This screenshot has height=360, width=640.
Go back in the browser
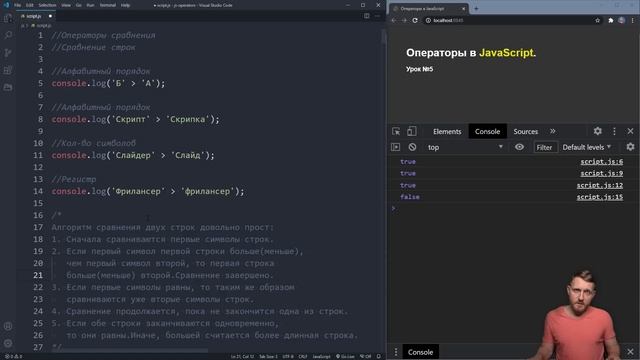click(394, 20)
